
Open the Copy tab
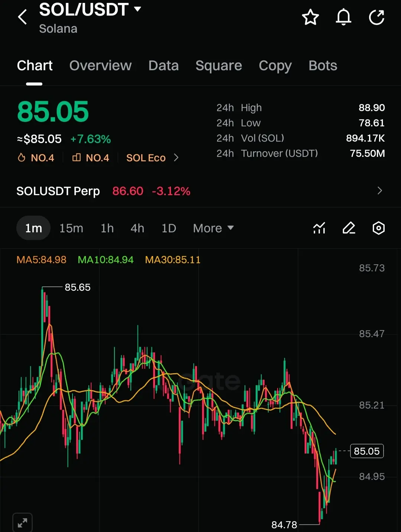pos(275,65)
